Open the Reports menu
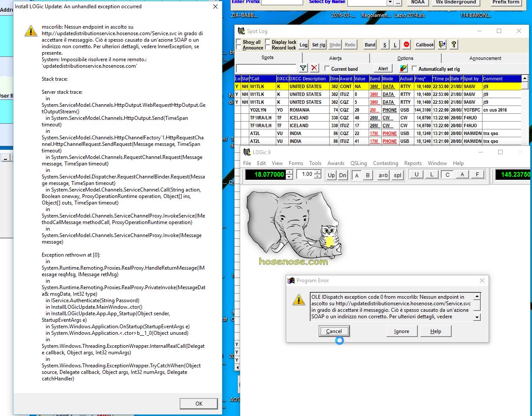Screen dimensions: 532x416 click(413, 163)
